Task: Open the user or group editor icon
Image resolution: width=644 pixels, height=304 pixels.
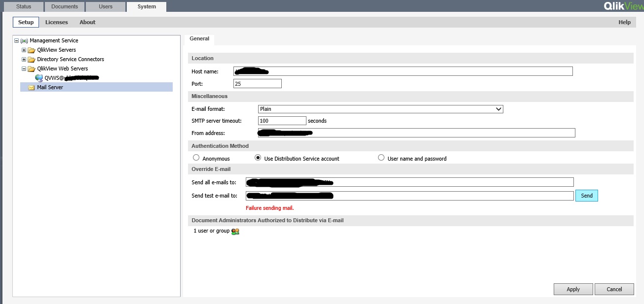Action: pyautogui.click(x=235, y=231)
